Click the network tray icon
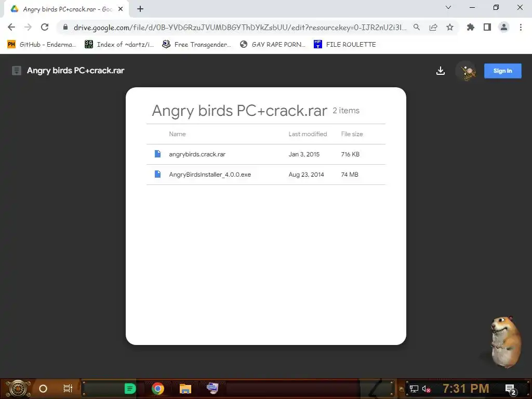Image resolution: width=532 pixels, height=399 pixels. coord(414,389)
